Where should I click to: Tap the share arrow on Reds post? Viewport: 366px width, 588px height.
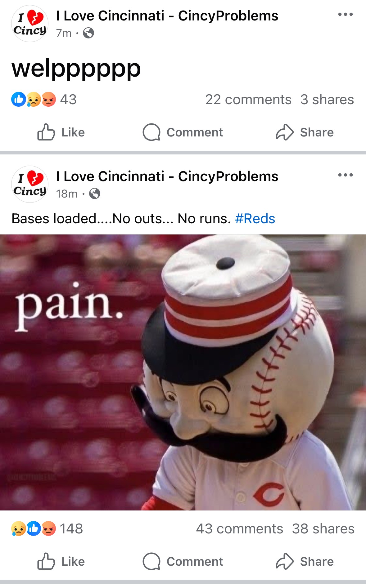pyautogui.click(x=305, y=562)
